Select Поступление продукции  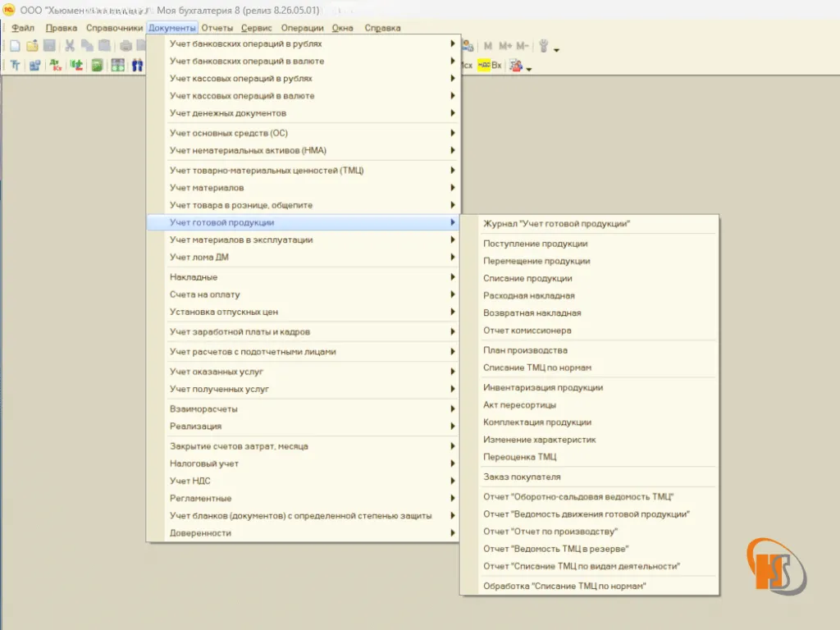coord(589,244)
